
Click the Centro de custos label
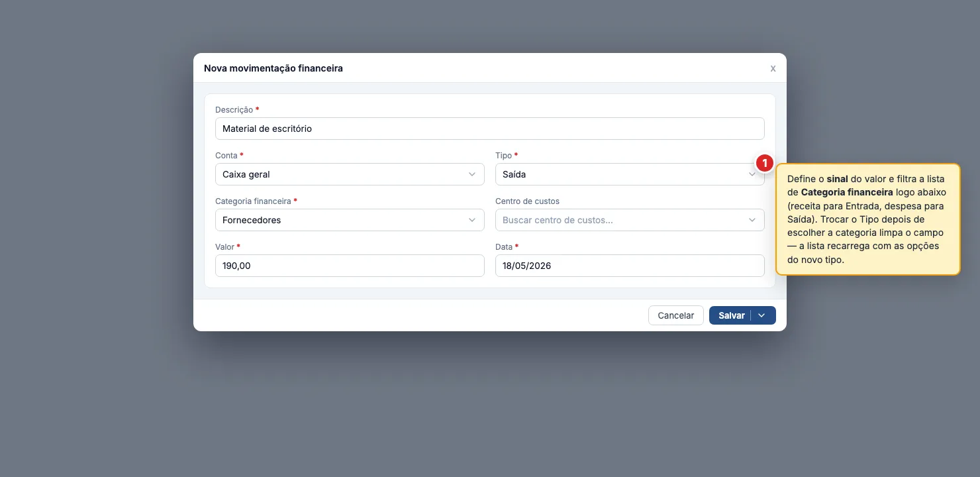(x=527, y=201)
